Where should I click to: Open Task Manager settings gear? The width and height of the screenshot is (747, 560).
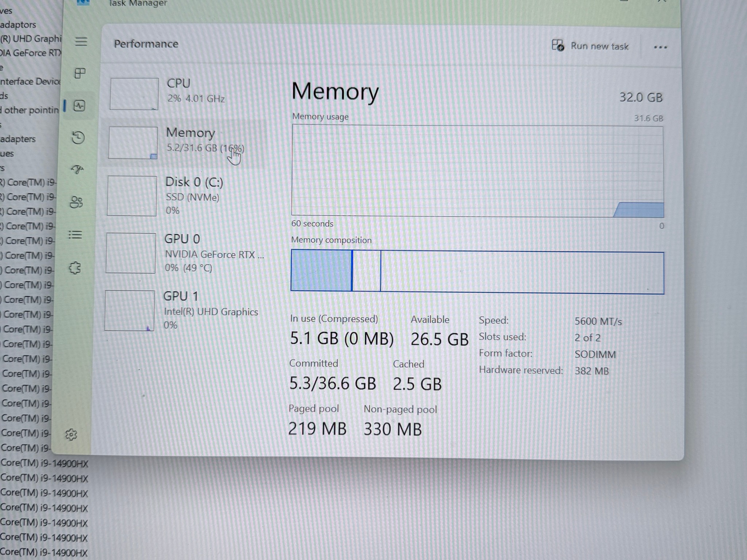tap(71, 435)
